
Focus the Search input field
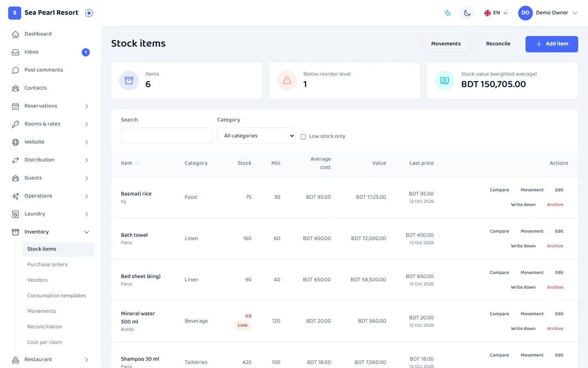pos(167,136)
